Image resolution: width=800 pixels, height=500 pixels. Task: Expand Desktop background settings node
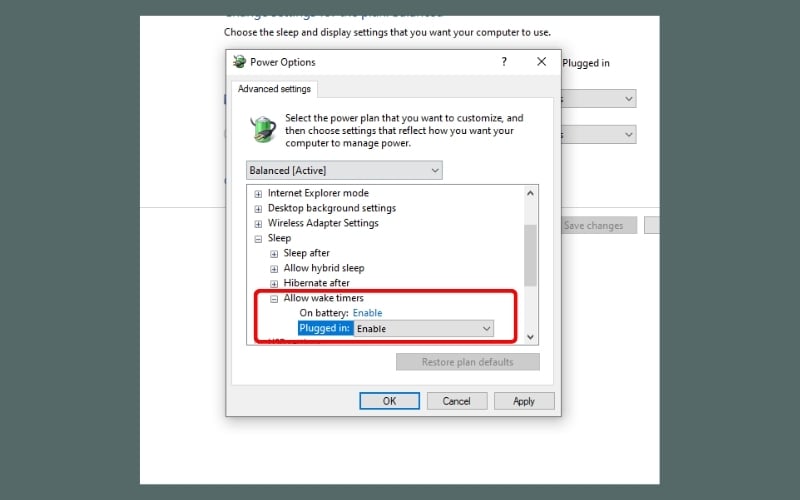click(259, 208)
